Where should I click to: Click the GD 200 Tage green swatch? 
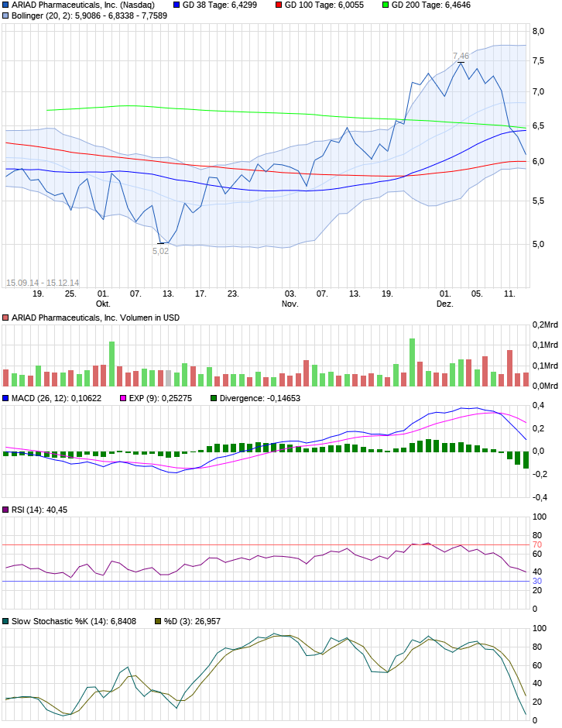click(386, 5)
